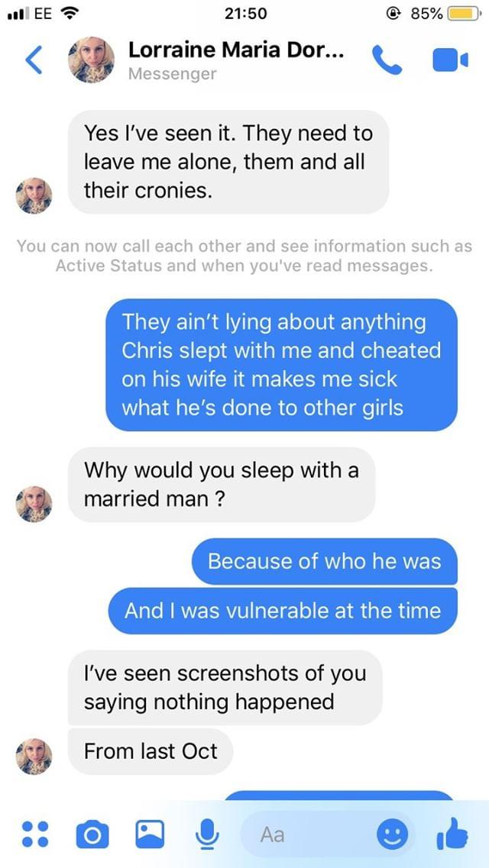
Task: Tap the avatar beside 'their cronies' message
Action: tap(34, 196)
